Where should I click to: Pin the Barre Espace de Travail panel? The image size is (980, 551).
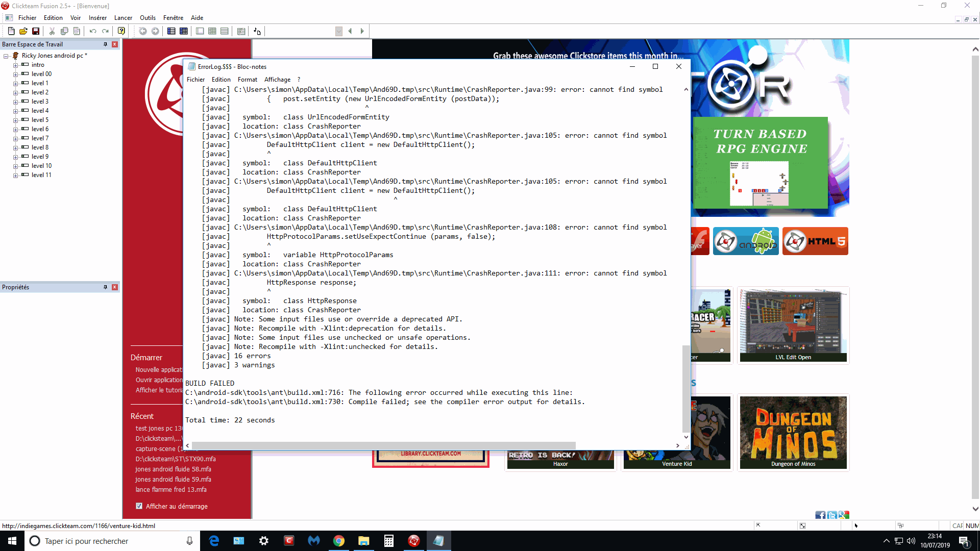click(105, 44)
